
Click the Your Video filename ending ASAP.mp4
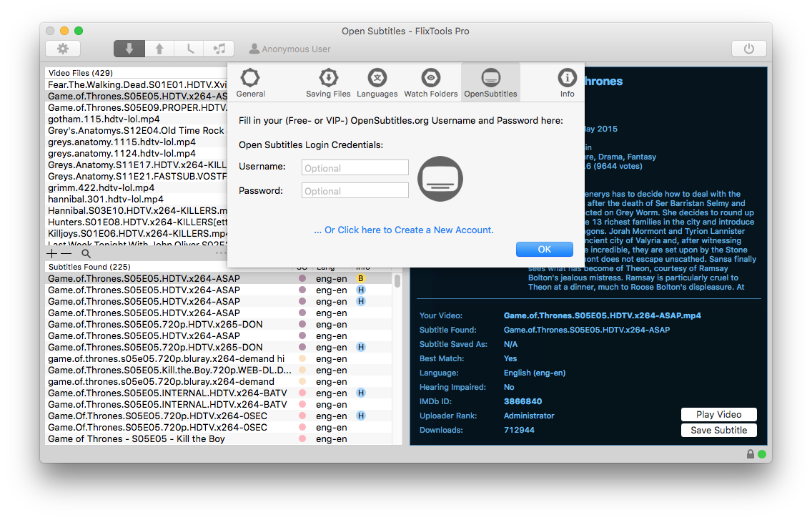click(x=603, y=315)
